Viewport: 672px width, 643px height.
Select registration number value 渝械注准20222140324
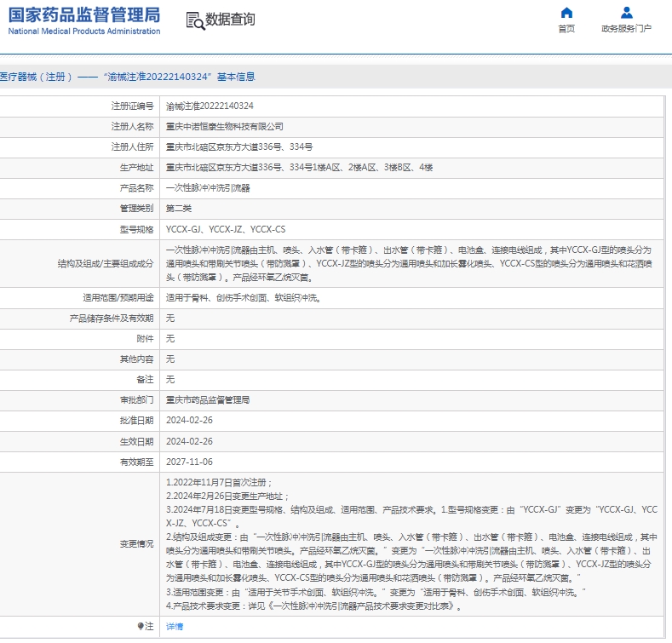click(x=210, y=106)
